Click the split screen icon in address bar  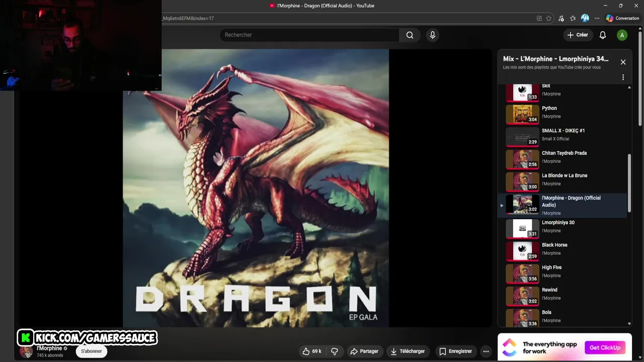pos(539,18)
